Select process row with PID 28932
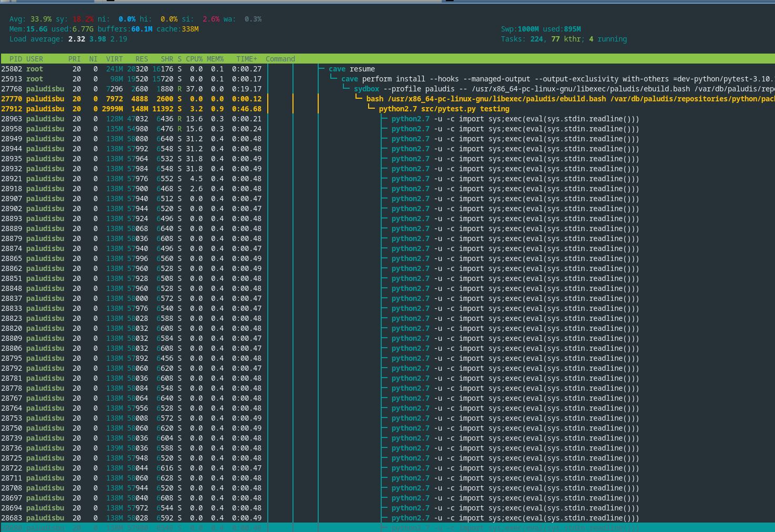Image resolution: width=775 pixels, height=532 pixels. click(x=387, y=169)
